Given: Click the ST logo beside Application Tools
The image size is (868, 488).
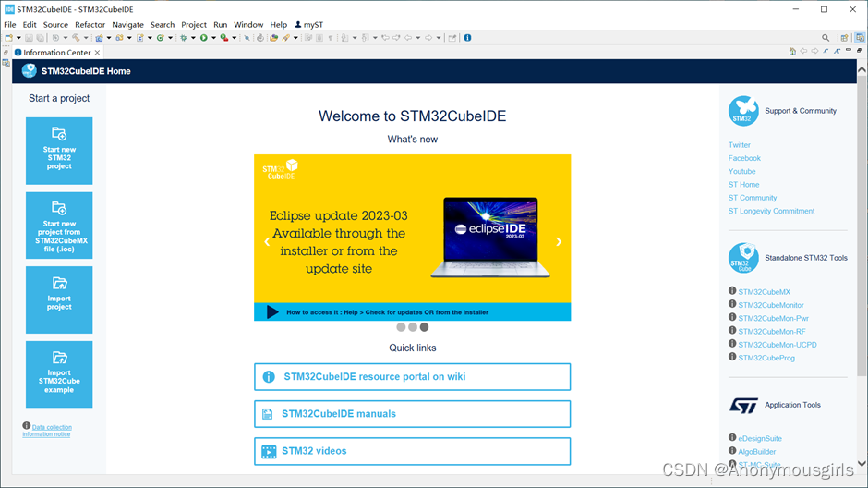Looking at the screenshot, I should click(x=743, y=405).
